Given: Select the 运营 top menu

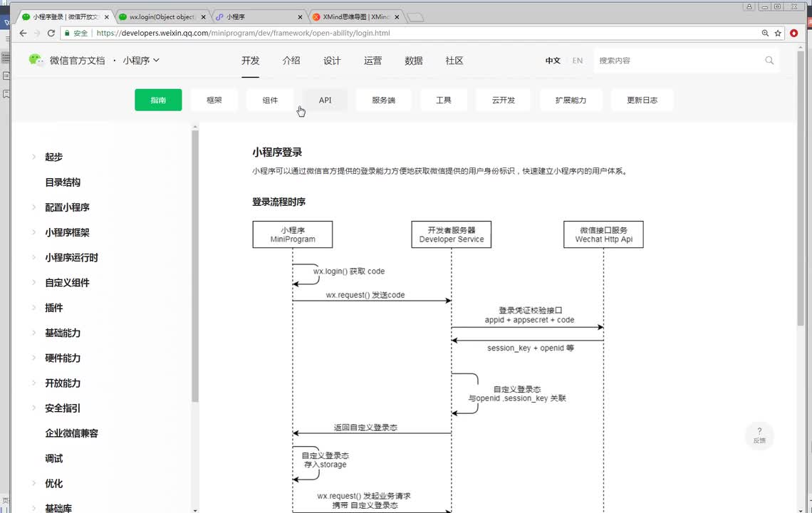Looking at the screenshot, I should coord(373,60).
